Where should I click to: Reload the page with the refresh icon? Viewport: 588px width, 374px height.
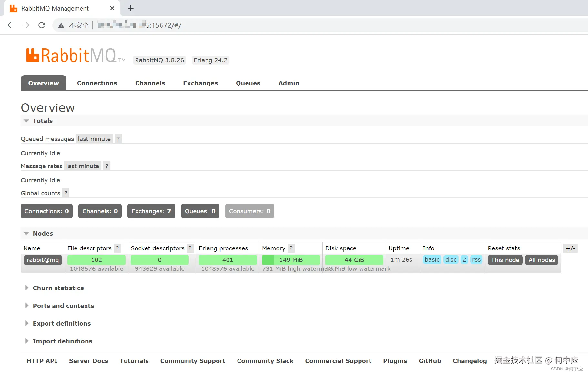coord(42,25)
